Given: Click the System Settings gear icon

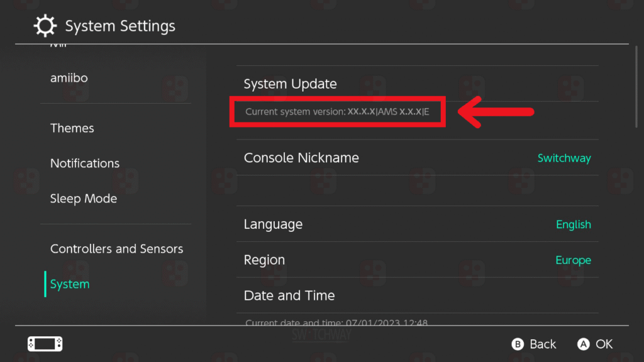Looking at the screenshot, I should 45,26.
